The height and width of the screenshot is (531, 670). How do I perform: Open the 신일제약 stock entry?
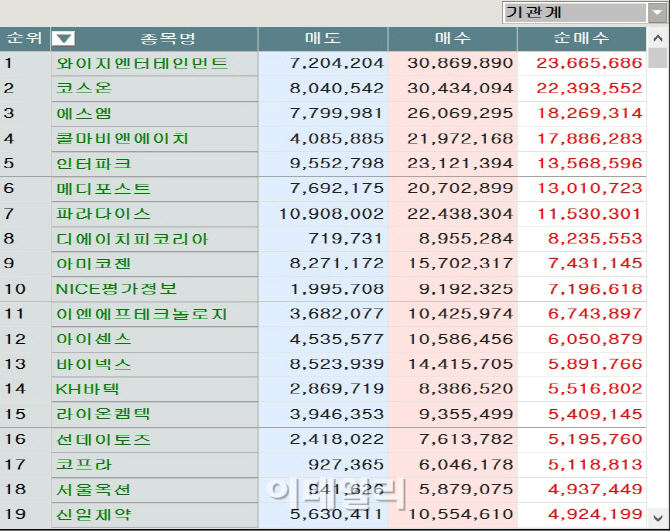[x=94, y=515]
